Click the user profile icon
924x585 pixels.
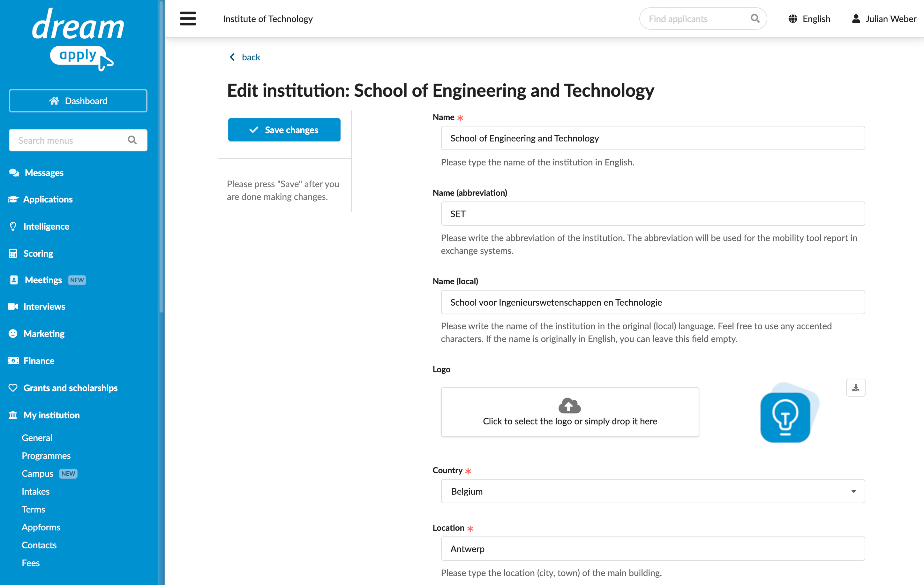(856, 19)
